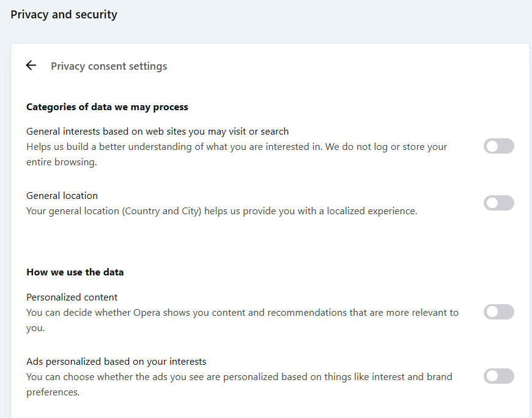532x418 pixels.
Task: Click the Country and City location description text
Action: (x=222, y=211)
